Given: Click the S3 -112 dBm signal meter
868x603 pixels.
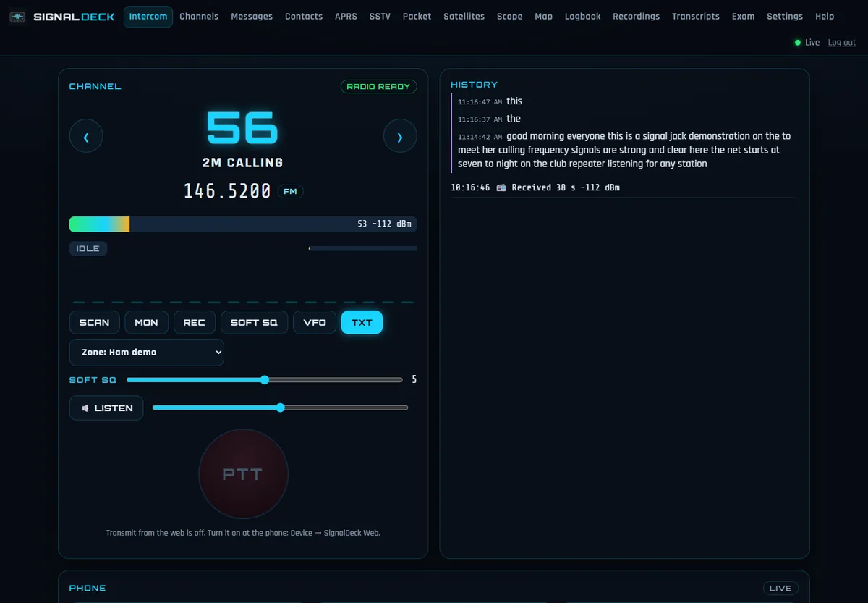Looking at the screenshot, I should [x=243, y=224].
